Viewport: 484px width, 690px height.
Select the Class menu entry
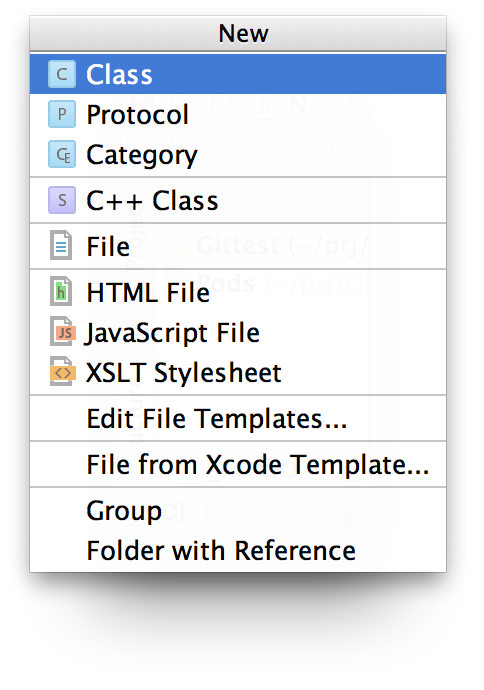(x=238, y=74)
